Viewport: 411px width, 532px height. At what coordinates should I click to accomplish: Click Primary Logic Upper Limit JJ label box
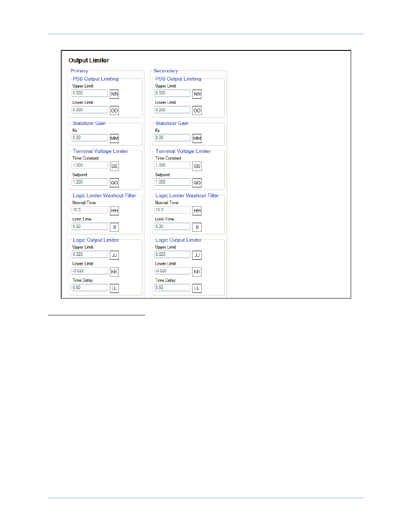114,255
